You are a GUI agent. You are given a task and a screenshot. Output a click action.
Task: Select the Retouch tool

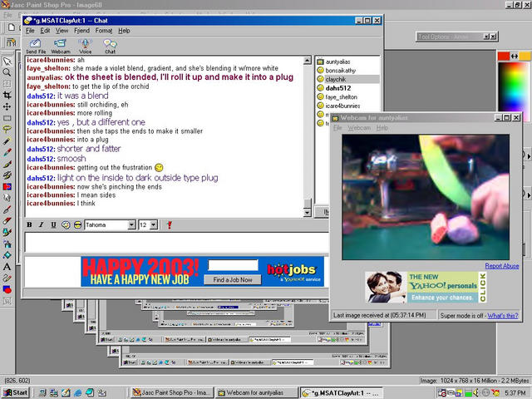(7, 198)
